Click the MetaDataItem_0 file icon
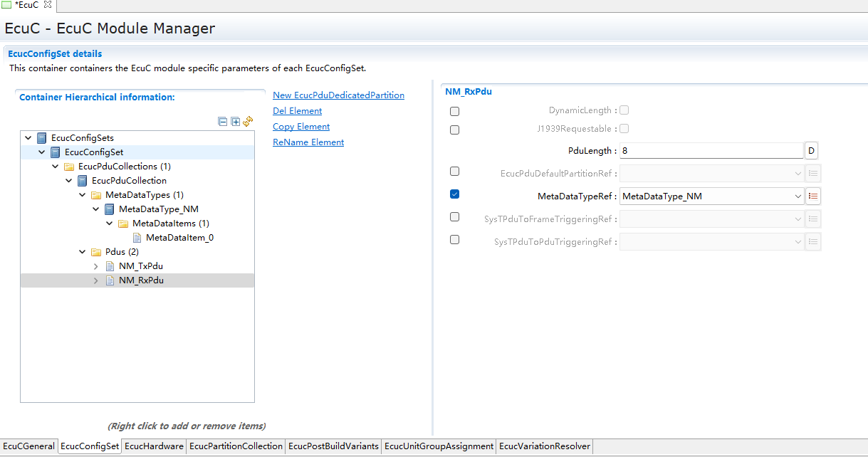The height and width of the screenshot is (457, 868). [137, 238]
